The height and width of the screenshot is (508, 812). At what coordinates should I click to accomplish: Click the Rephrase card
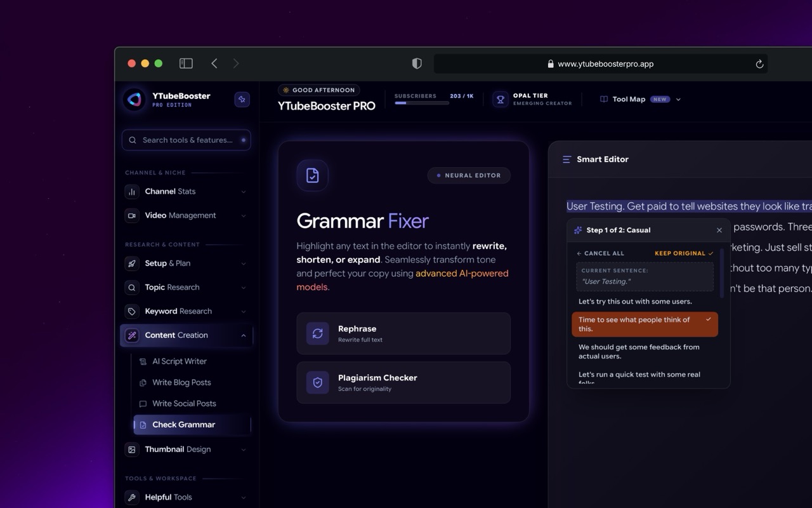(403, 333)
